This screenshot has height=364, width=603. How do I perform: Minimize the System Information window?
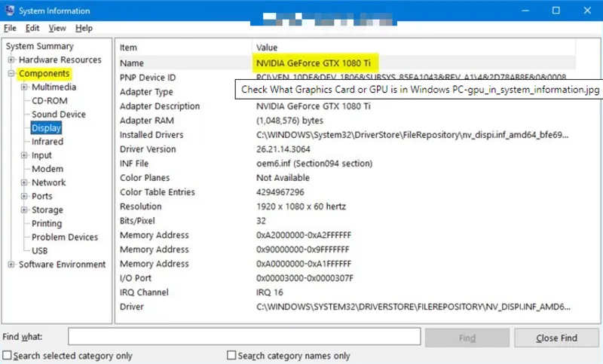point(525,11)
